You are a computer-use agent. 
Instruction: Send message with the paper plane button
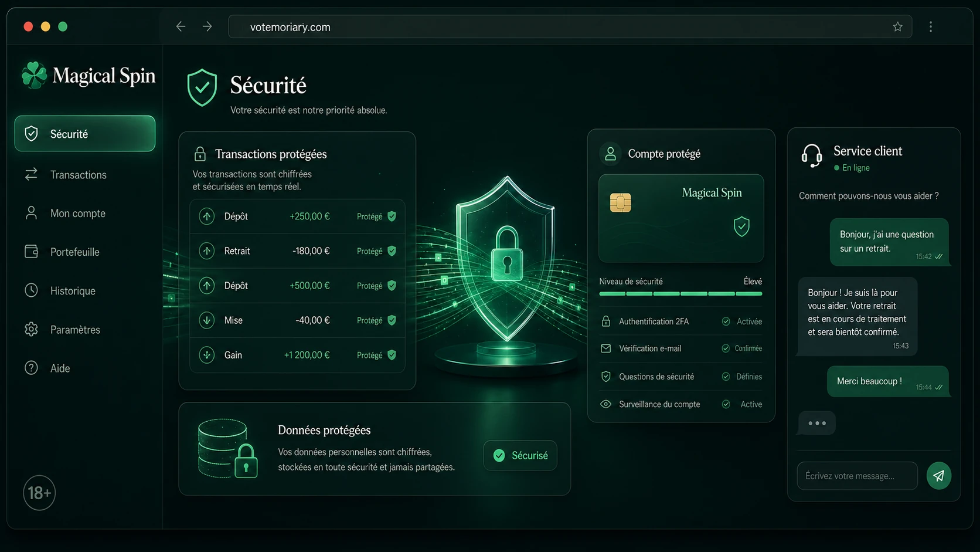pyautogui.click(x=938, y=476)
